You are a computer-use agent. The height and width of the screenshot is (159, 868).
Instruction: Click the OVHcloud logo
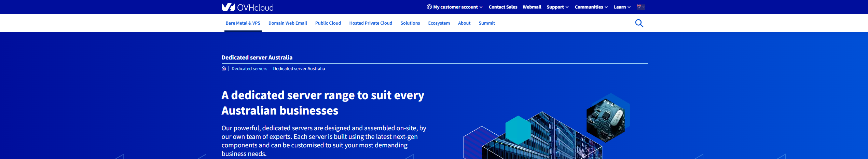[247, 7]
